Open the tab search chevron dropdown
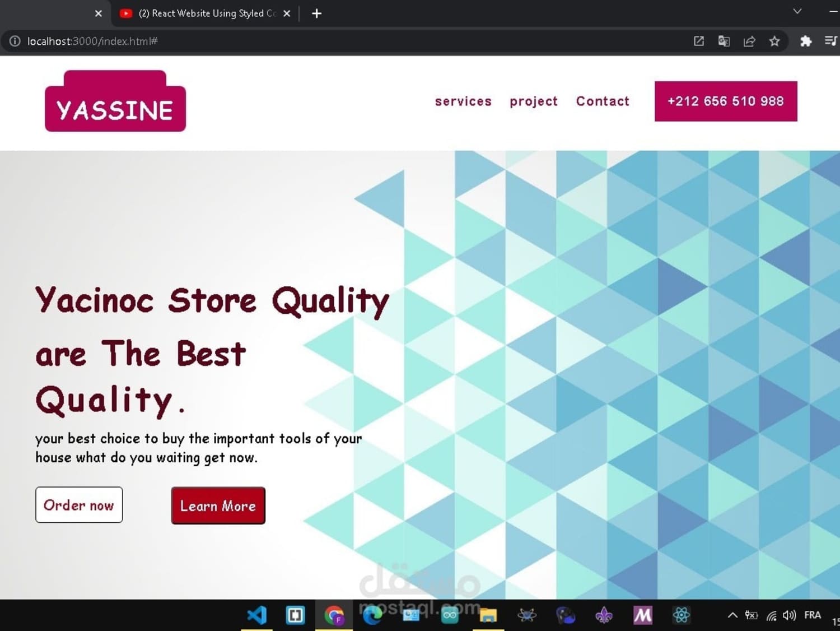 [797, 11]
